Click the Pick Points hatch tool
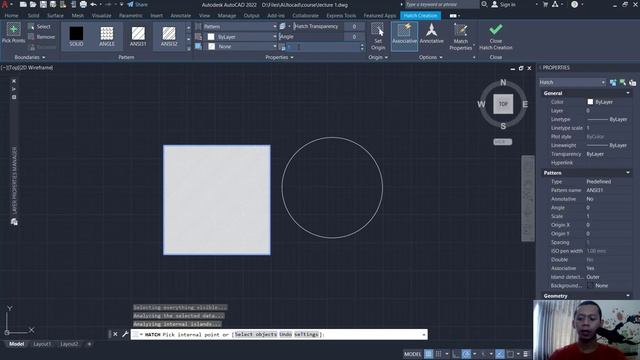 13,33
